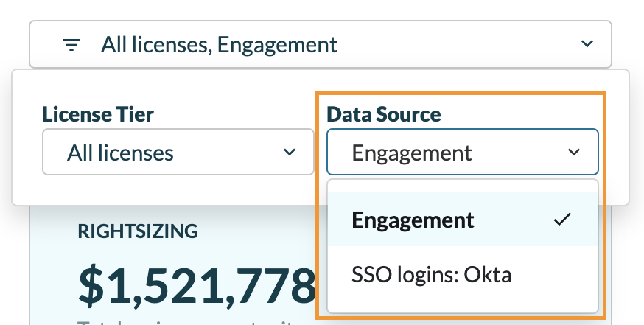644x325 pixels.
Task: Click the filter lines icon
Action: (x=71, y=44)
